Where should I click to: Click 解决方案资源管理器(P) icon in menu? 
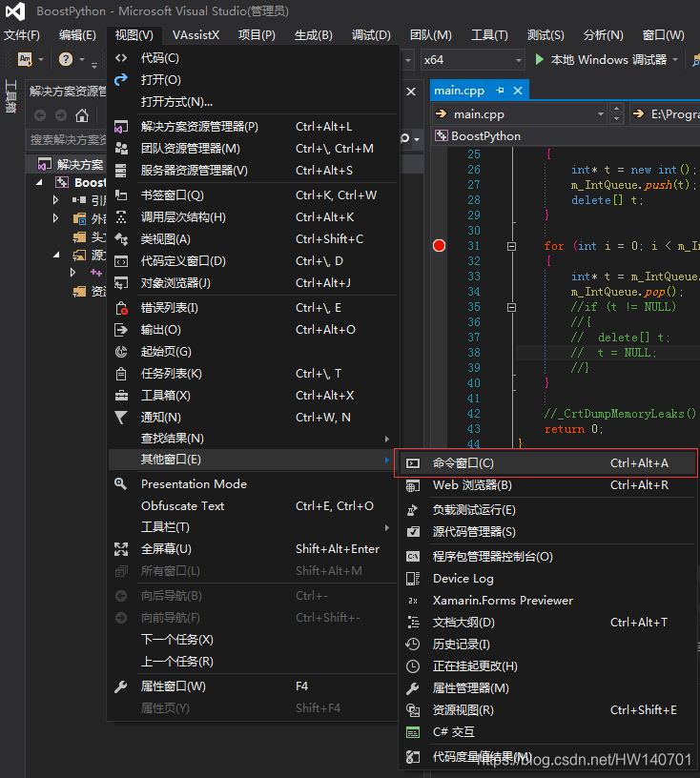pos(121,127)
